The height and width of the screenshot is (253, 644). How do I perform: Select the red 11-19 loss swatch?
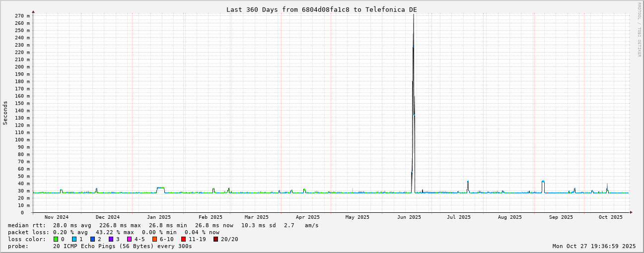click(183, 239)
